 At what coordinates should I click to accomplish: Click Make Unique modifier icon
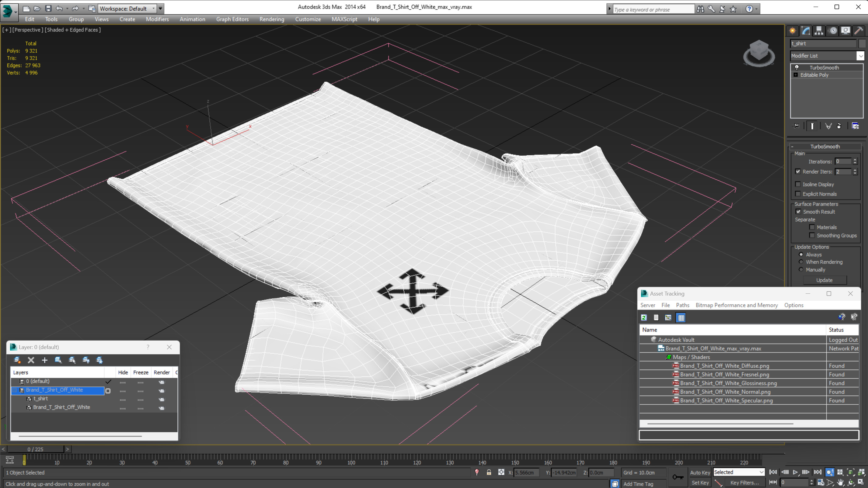tap(828, 126)
